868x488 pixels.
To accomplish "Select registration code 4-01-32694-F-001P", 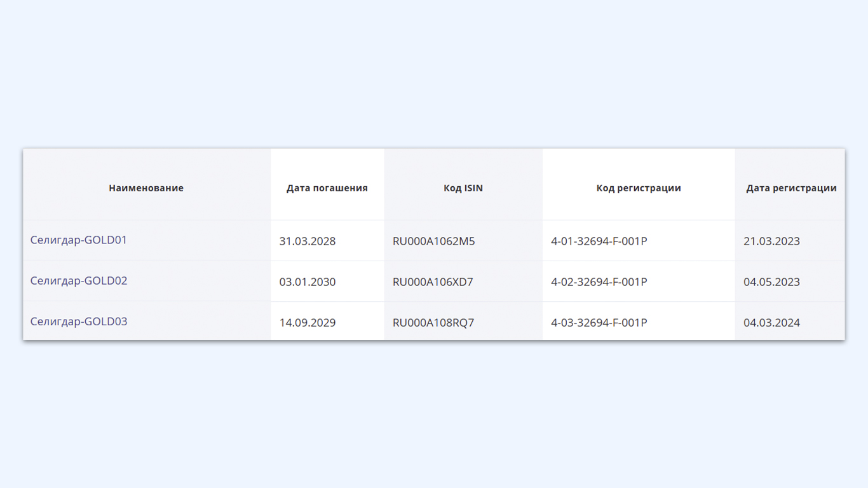I will (x=599, y=241).
